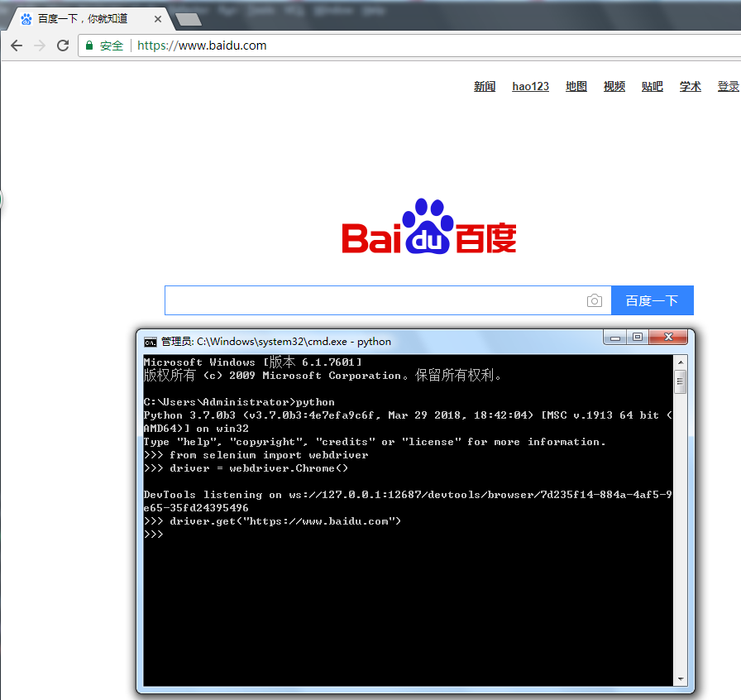Click the 'e65-35fd24395496' output line

196,508
